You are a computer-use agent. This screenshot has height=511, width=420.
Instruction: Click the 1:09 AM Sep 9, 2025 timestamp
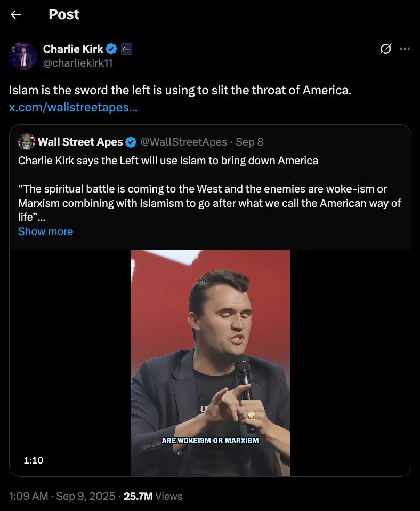pyautogui.click(x=62, y=496)
